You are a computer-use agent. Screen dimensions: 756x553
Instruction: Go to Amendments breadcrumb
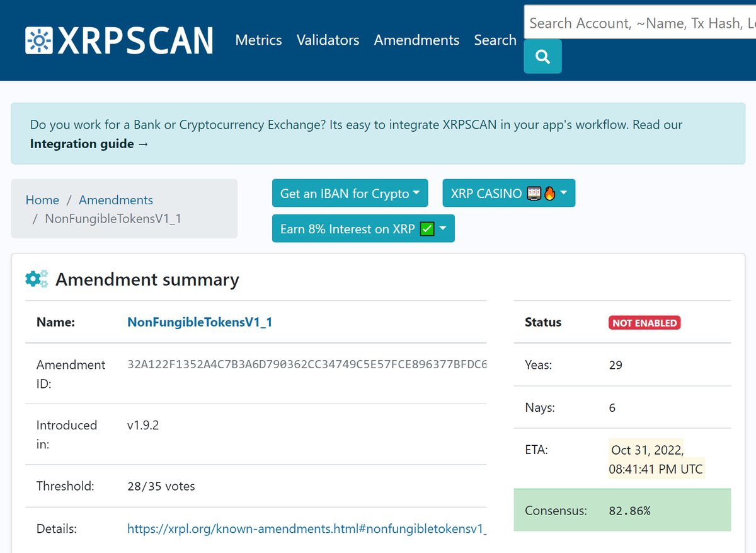pyautogui.click(x=116, y=200)
